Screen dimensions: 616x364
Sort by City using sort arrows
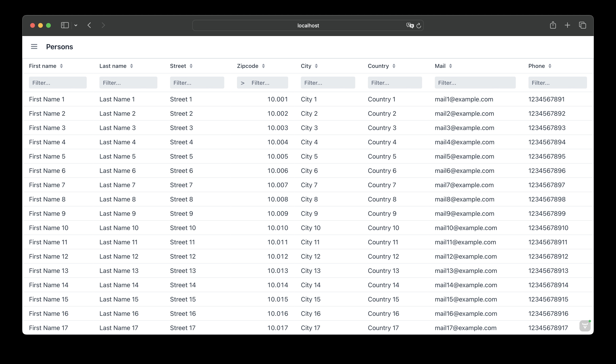point(316,66)
